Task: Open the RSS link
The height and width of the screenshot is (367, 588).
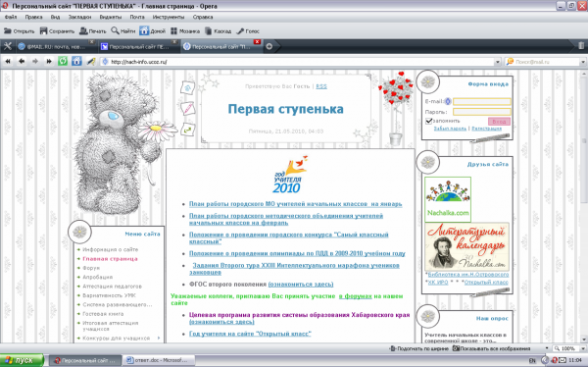Action: (321, 86)
